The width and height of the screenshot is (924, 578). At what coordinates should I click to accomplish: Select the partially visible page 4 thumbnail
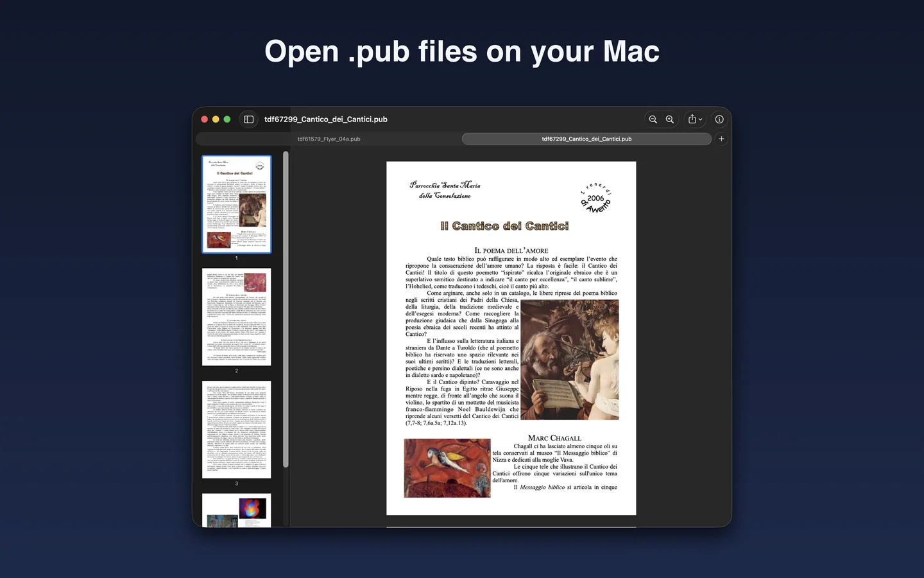pyautogui.click(x=237, y=511)
